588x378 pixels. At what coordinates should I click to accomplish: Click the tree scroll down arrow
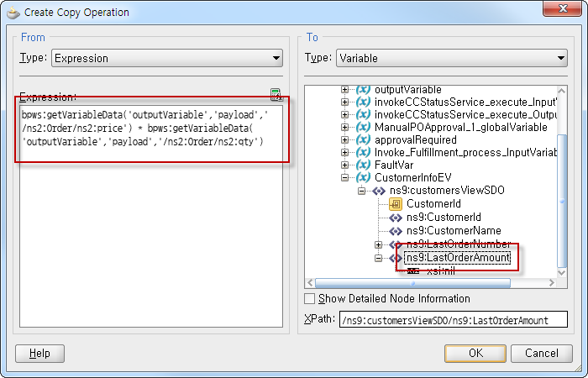(x=562, y=273)
